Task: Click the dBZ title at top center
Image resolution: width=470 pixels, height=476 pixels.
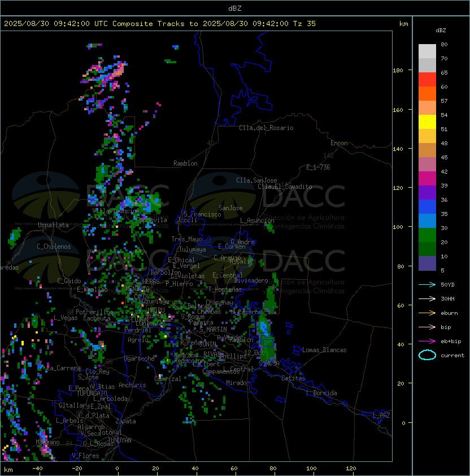Action: [x=235, y=8]
